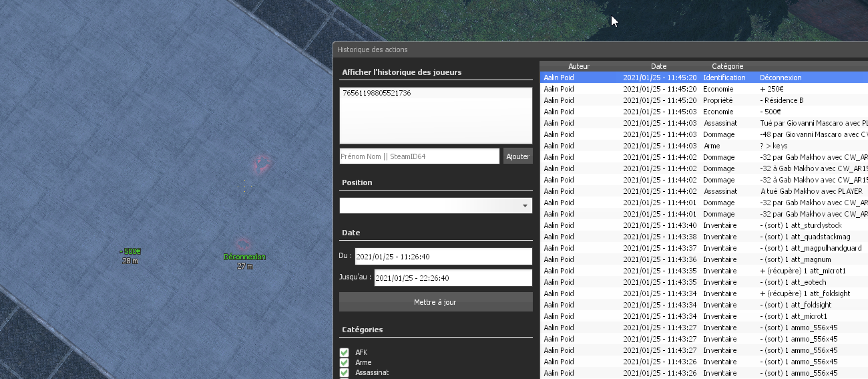Select the att_quadstackmag inventory row
Viewport: 868px width, 379px height.
click(x=704, y=237)
